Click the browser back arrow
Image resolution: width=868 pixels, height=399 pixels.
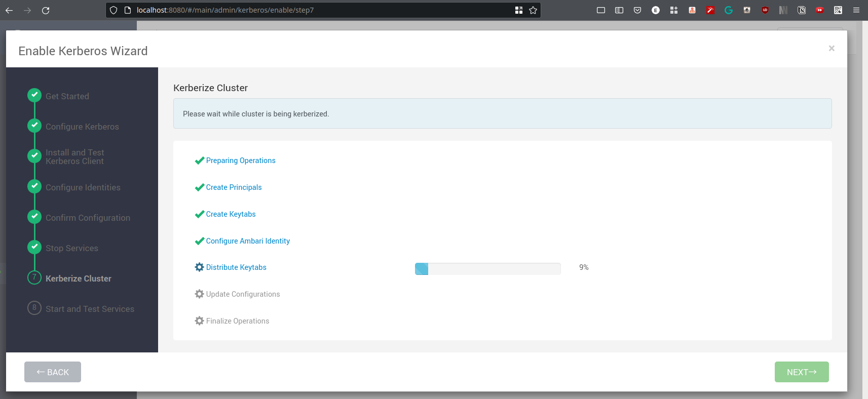[9, 10]
